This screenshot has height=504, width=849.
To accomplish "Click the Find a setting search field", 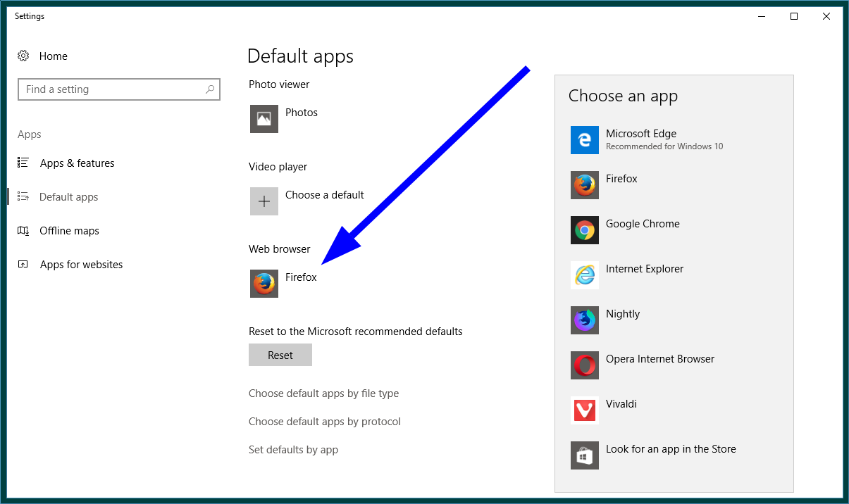I will point(119,89).
